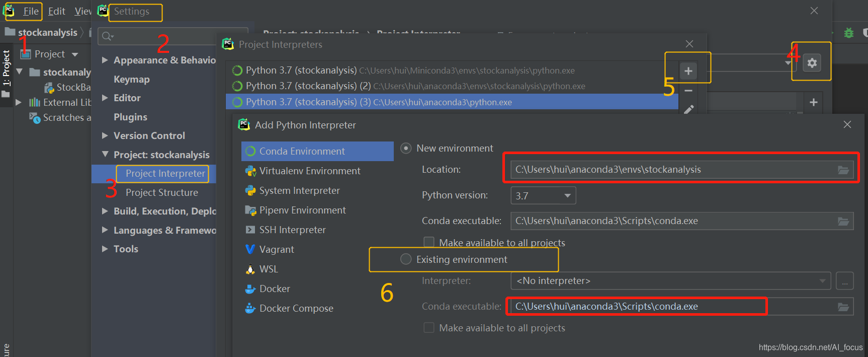Click the install package plus button in Settings
The width and height of the screenshot is (868, 357).
pos(814,102)
